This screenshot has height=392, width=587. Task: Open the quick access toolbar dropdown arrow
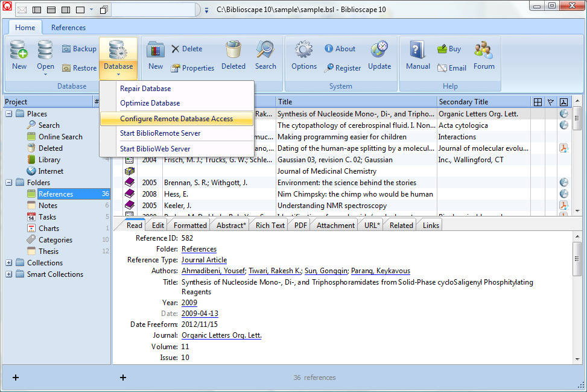coord(91,10)
